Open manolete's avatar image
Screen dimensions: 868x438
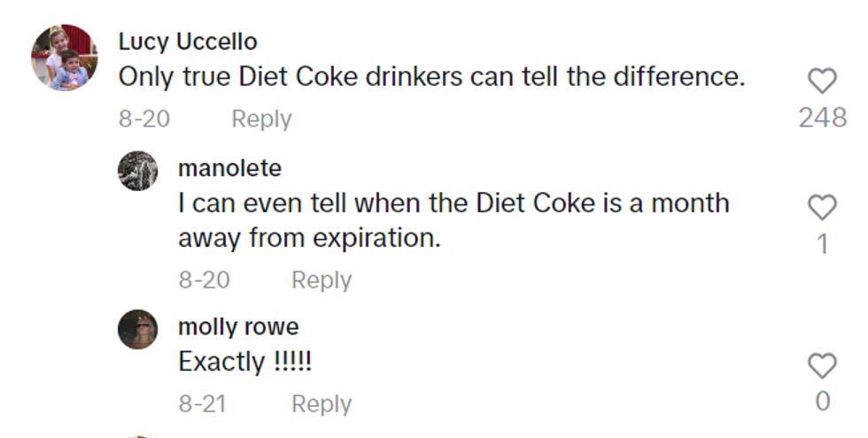click(138, 170)
